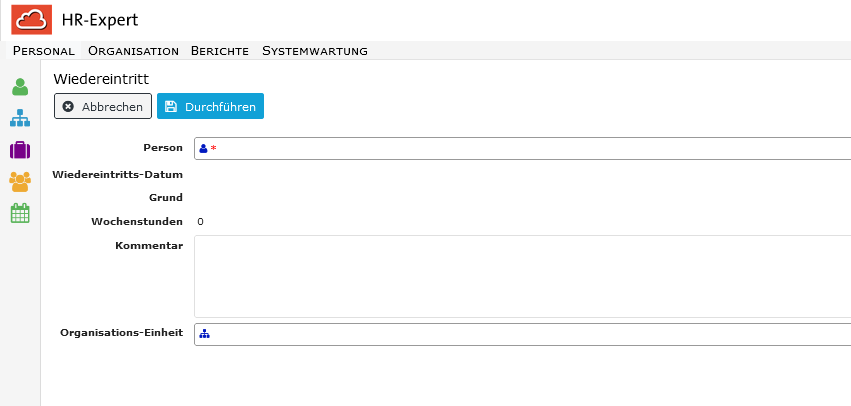Click the hierarchy icon in Organisations-Einheit field
The width and height of the screenshot is (851, 406).
click(x=204, y=334)
